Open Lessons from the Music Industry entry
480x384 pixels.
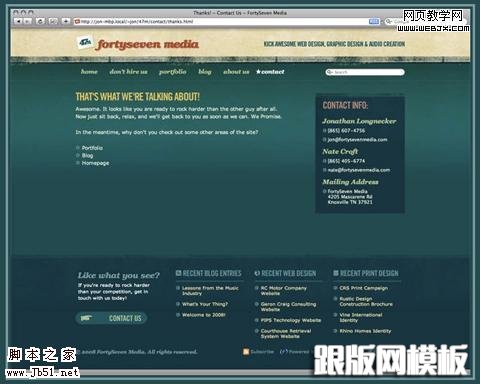click(x=210, y=291)
